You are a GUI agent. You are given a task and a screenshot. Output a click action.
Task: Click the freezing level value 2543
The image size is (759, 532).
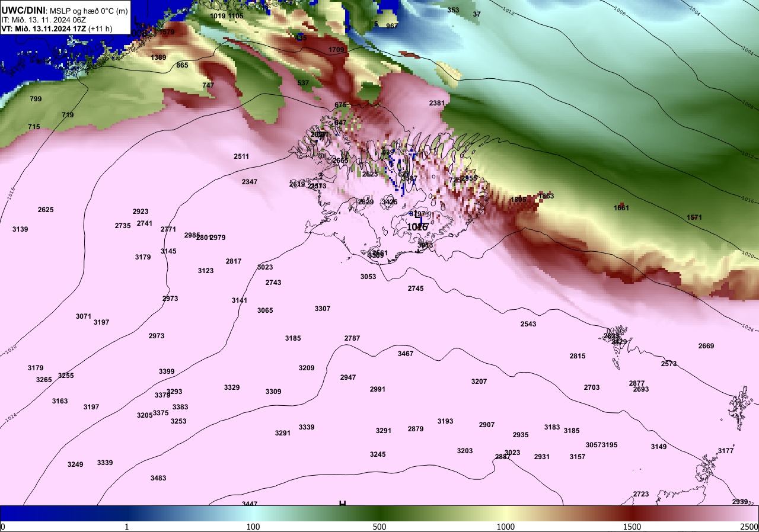click(x=528, y=324)
